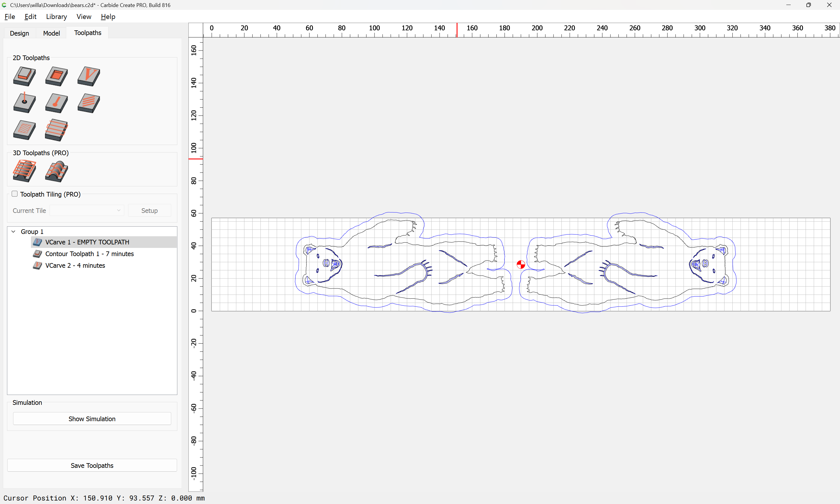Close the Carbide Create window
The width and height of the screenshot is (840, 504).
[829, 5]
